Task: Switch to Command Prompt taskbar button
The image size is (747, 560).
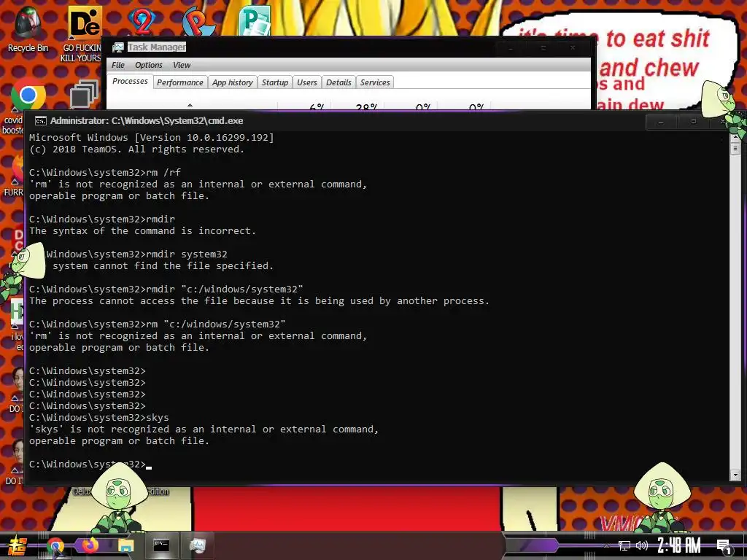Action: tap(161, 545)
